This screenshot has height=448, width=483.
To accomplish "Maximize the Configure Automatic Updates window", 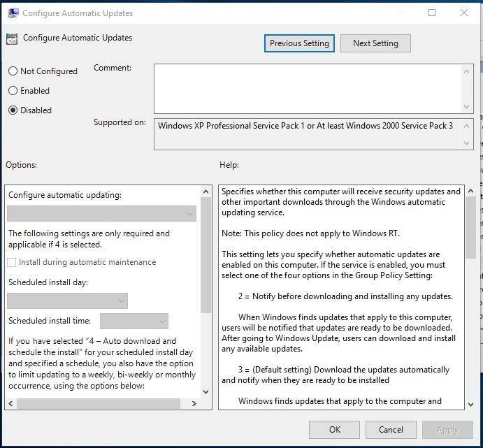I will click(432, 13).
